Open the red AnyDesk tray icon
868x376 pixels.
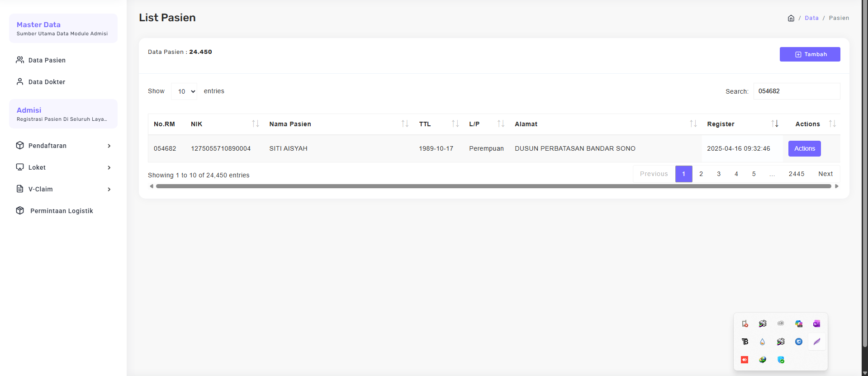(745, 360)
